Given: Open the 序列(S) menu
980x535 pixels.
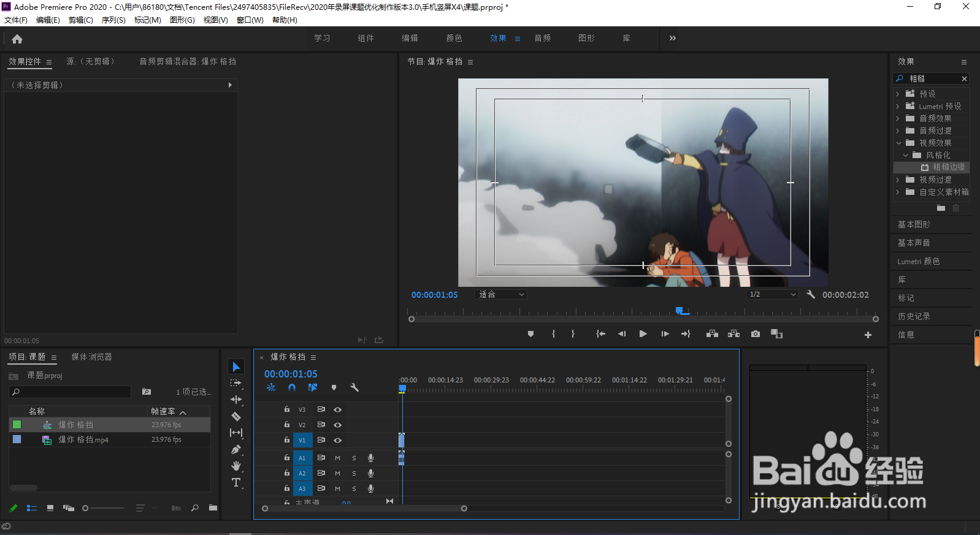Looking at the screenshot, I should (x=113, y=20).
